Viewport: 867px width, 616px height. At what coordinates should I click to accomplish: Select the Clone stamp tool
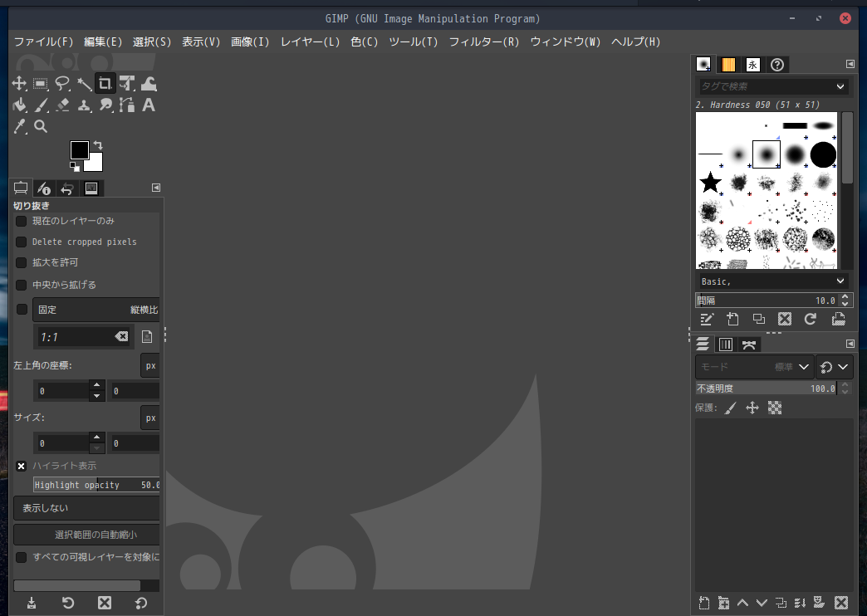tap(84, 105)
